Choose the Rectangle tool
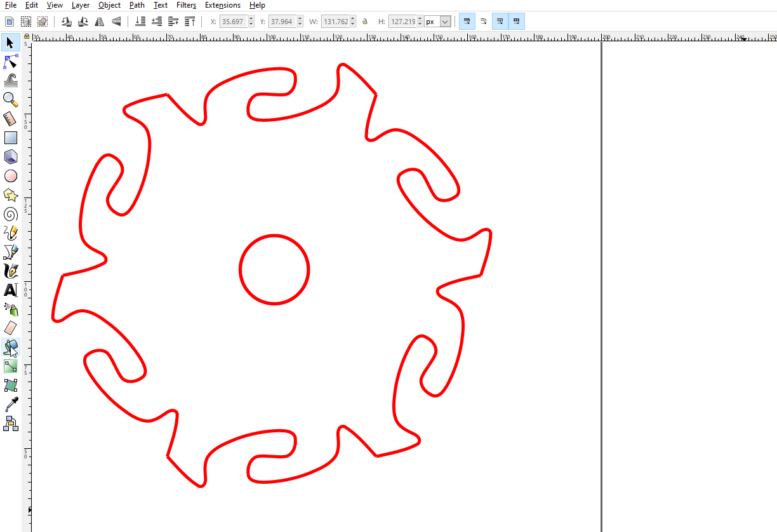Screen dimensions: 777x532 click(x=10, y=137)
